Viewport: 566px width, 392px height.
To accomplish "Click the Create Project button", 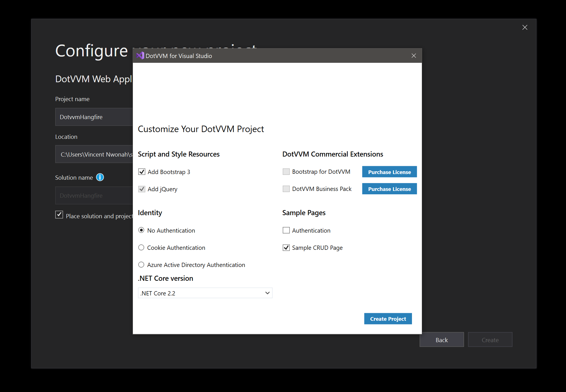I will (388, 318).
